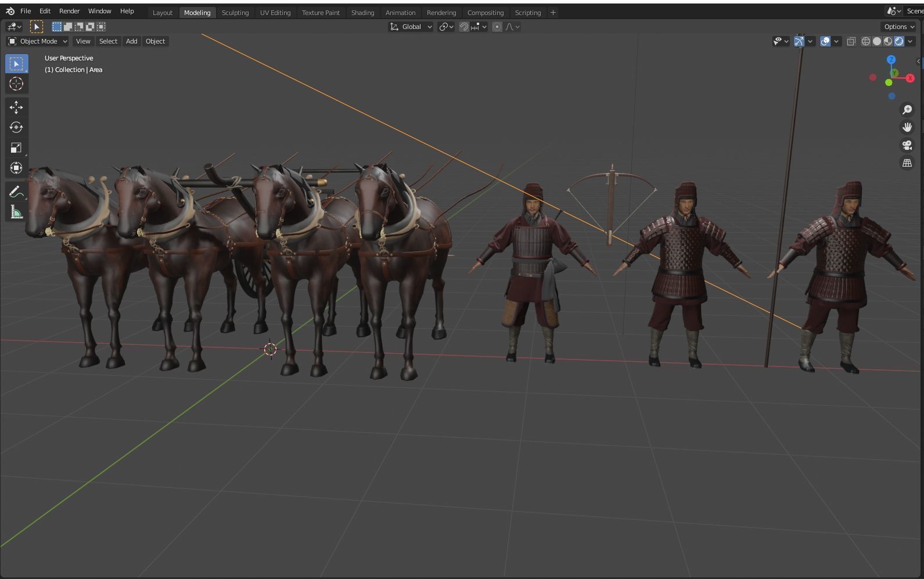
Task: Select the Scale tool
Action: [x=16, y=148]
